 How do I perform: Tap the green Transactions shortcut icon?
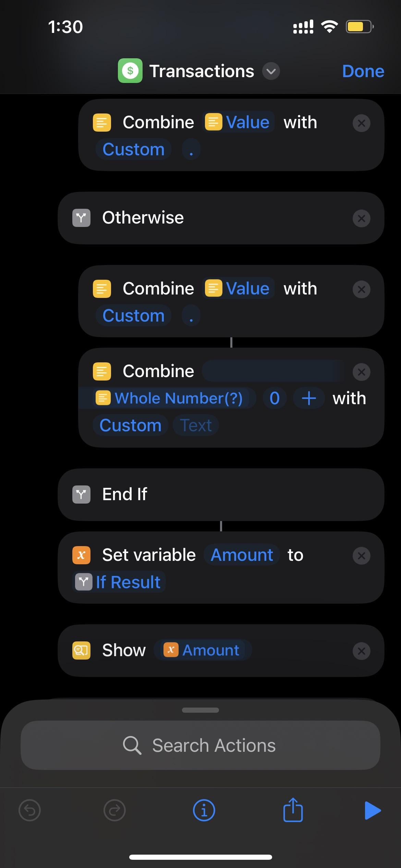130,71
